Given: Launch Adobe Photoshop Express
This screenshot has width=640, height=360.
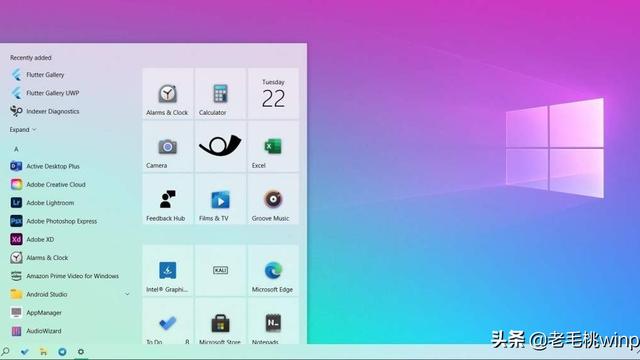Looking at the screenshot, I should (54, 221).
